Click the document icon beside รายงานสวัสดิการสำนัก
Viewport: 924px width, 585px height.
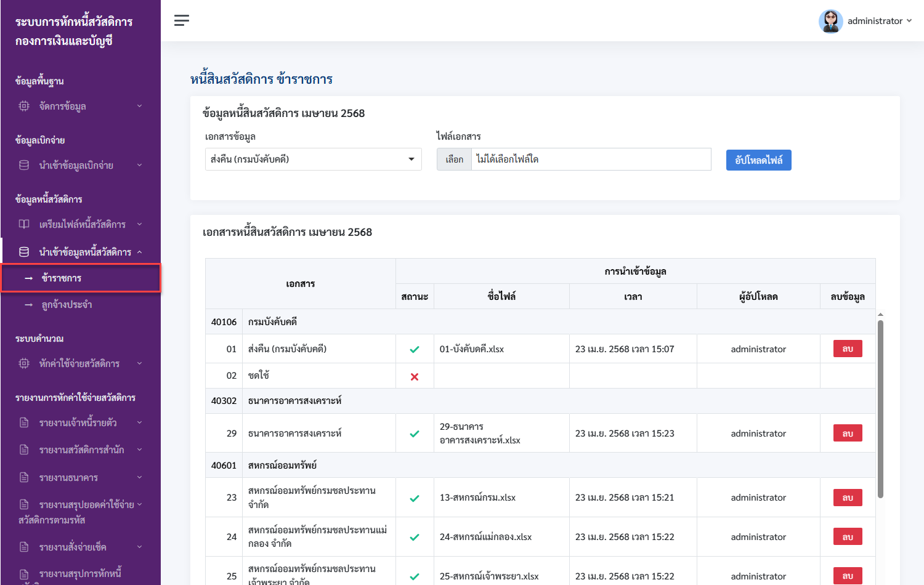coord(24,450)
